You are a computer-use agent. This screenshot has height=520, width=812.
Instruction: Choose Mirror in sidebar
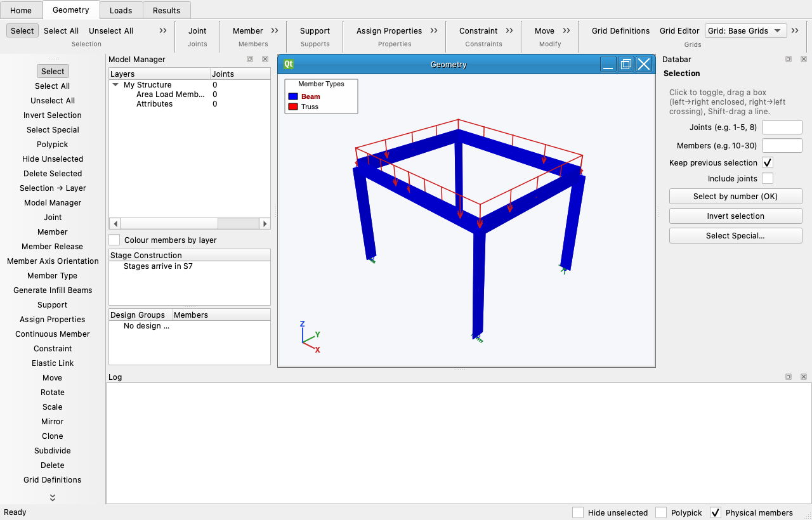[53, 421]
